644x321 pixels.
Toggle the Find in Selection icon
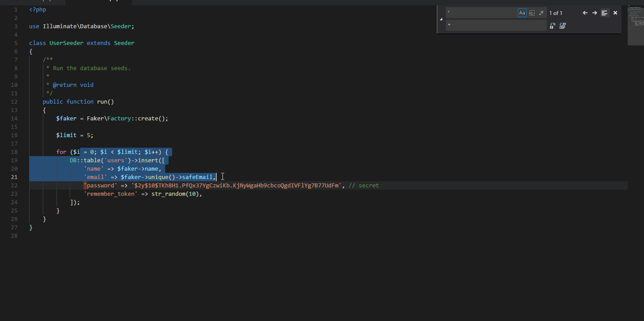click(604, 13)
